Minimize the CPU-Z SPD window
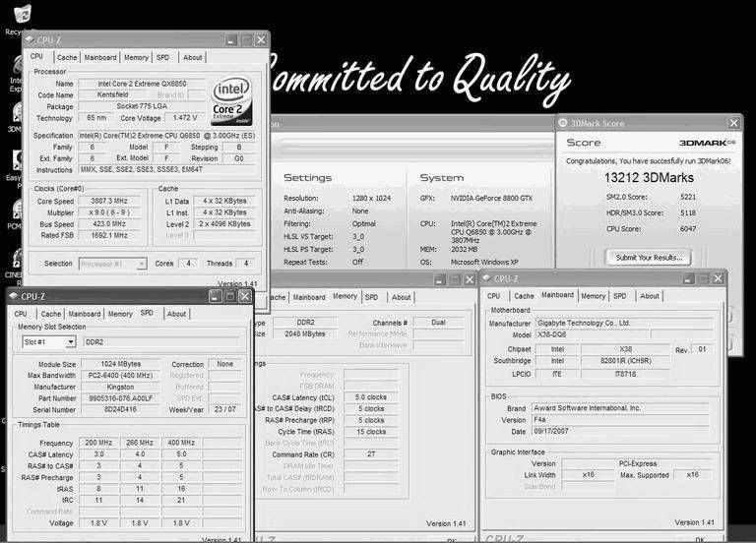The image size is (756, 543). [215, 296]
